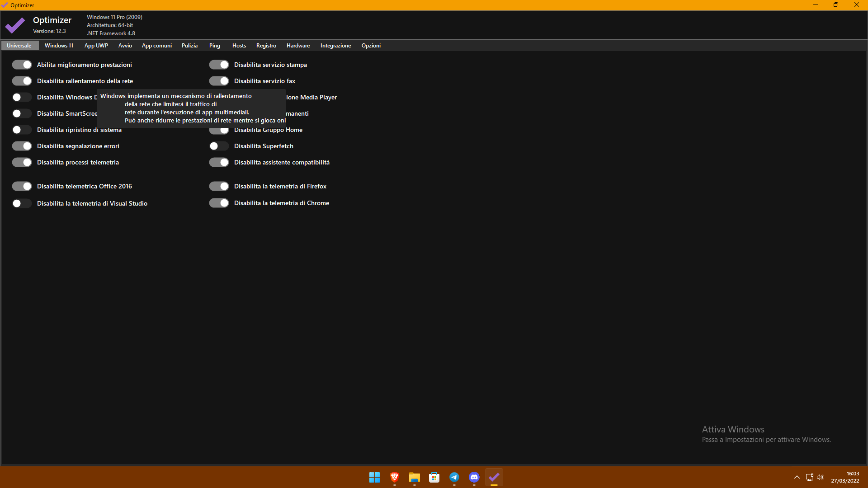Open Telegram from the taskbar
The width and height of the screenshot is (868, 488).
point(454,477)
